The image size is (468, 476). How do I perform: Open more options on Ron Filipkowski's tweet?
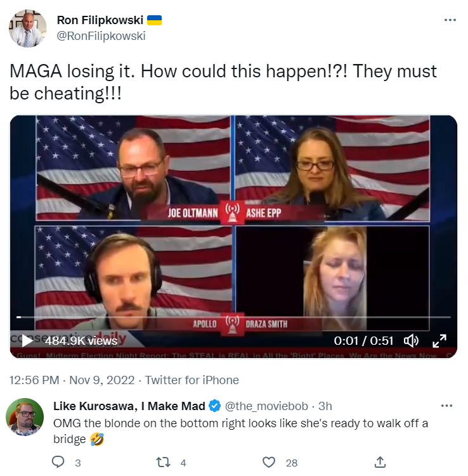pos(450,20)
